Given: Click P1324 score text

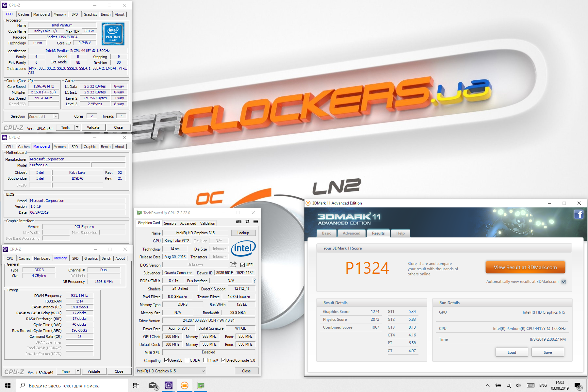Looking at the screenshot, I should (367, 268).
